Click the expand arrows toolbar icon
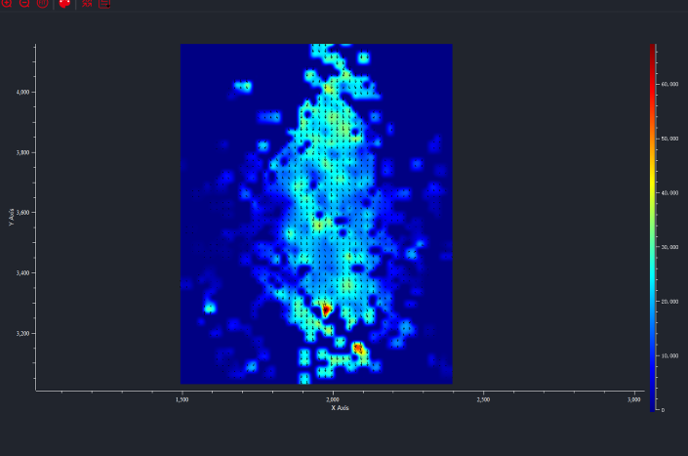The width and height of the screenshot is (688, 456). (87, 3)
